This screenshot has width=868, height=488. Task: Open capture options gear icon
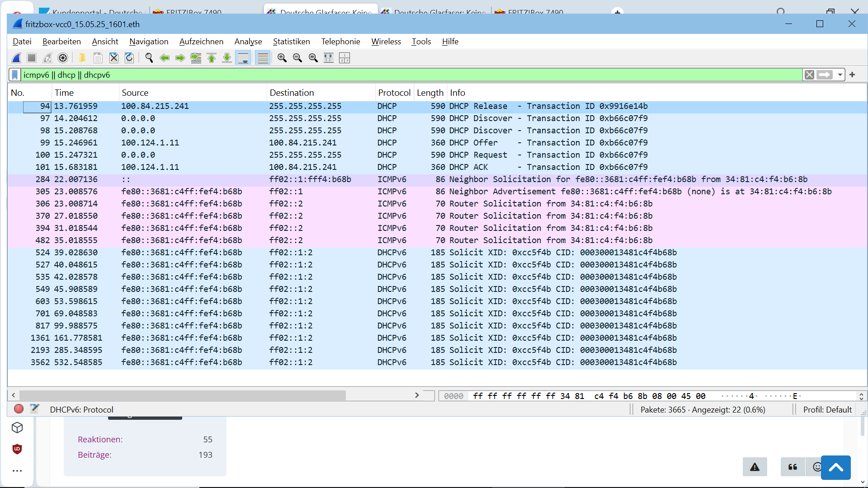(63, 58)
